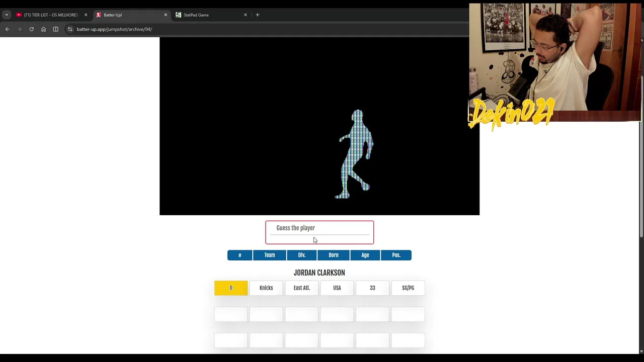Click the JORDAN CLARKSON guess name
This screenshot has width=644, height=362.
click(x=319, y=273)
